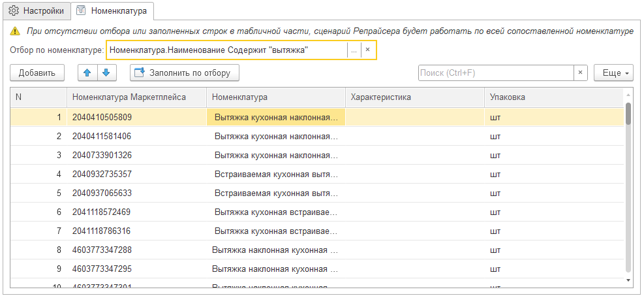Open the Настройки tab
This screenshot has height=298, width=644.
click(36, 10)
